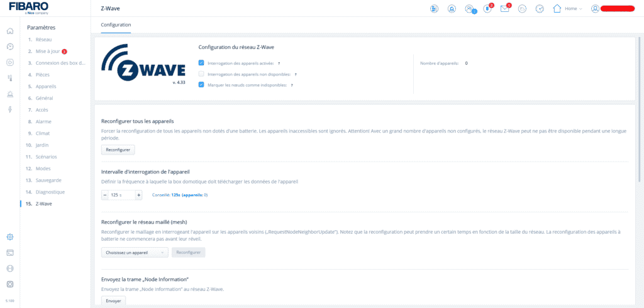Open the alarm bell icon in top bar
Viewport: 644px width, 308px height.
click(x=452, y=9)
